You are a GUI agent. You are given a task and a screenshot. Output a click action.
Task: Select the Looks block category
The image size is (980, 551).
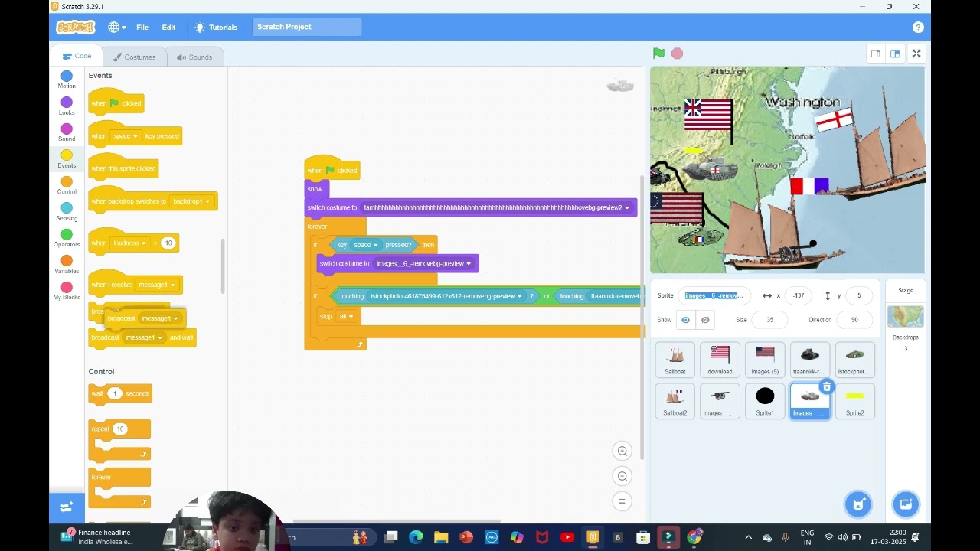(67, 106)
